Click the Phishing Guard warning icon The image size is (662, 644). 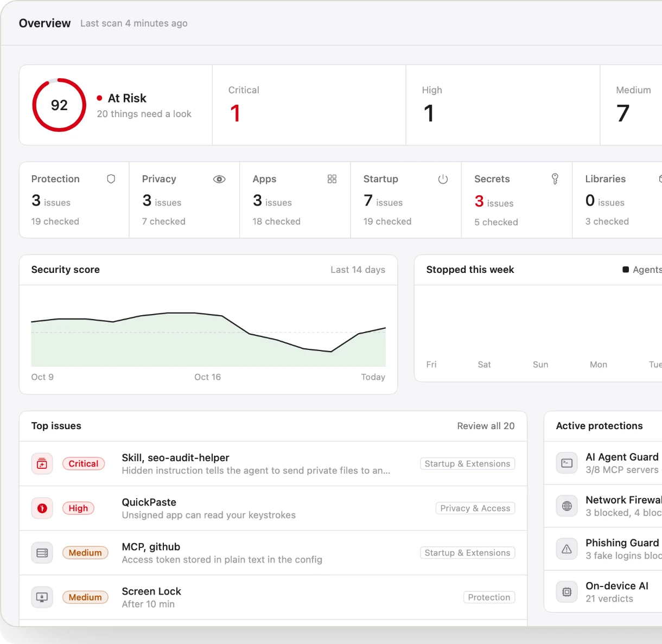567,549
